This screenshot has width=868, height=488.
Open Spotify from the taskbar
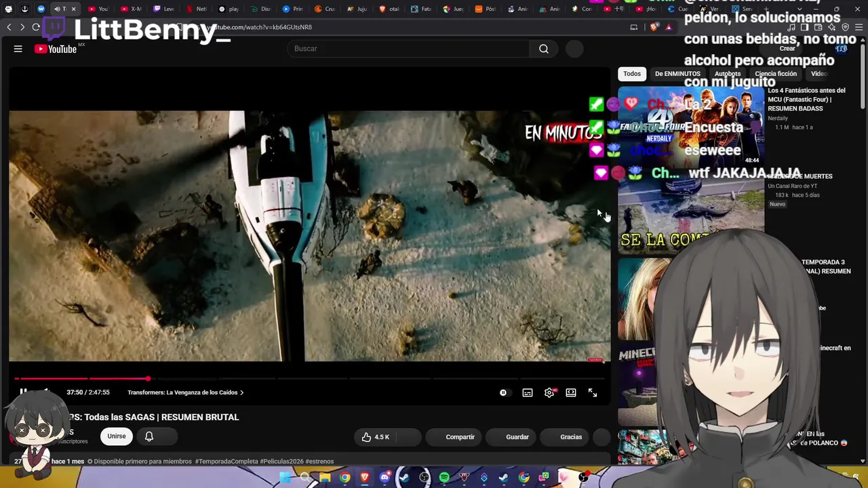click(444, 478)
